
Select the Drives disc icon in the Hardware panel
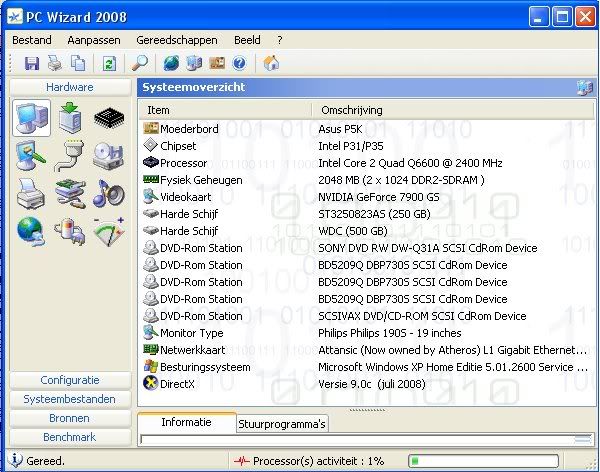click(109, 156)
